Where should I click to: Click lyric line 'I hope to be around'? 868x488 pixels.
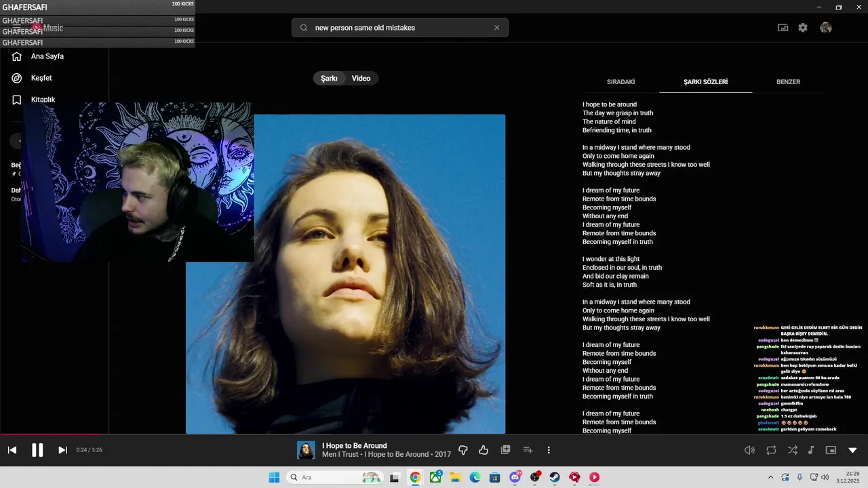(610, 104)
